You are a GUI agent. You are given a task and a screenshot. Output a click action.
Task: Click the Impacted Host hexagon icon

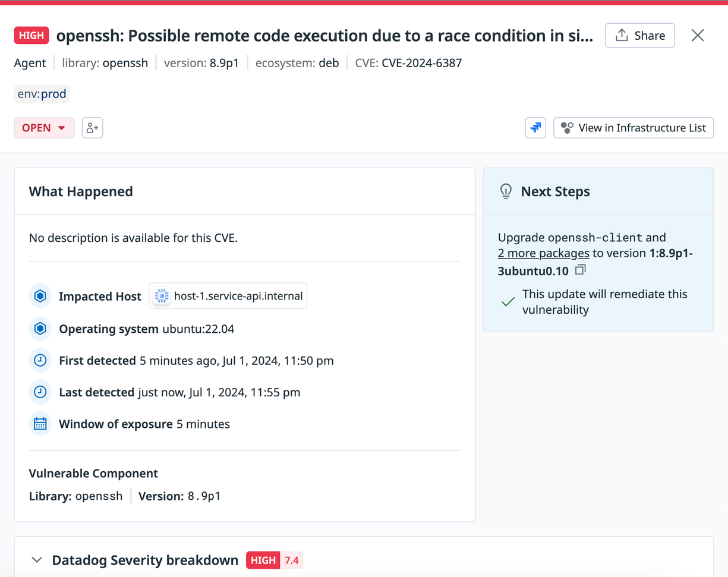coord(40,296)
